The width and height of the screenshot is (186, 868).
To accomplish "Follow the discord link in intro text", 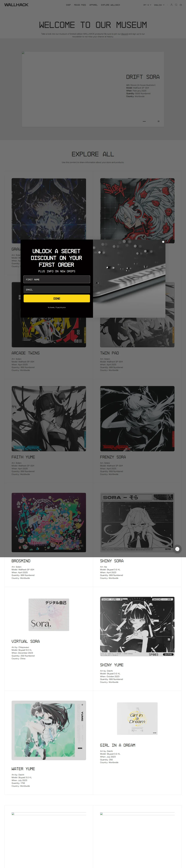I will click(x=125, y=34).
